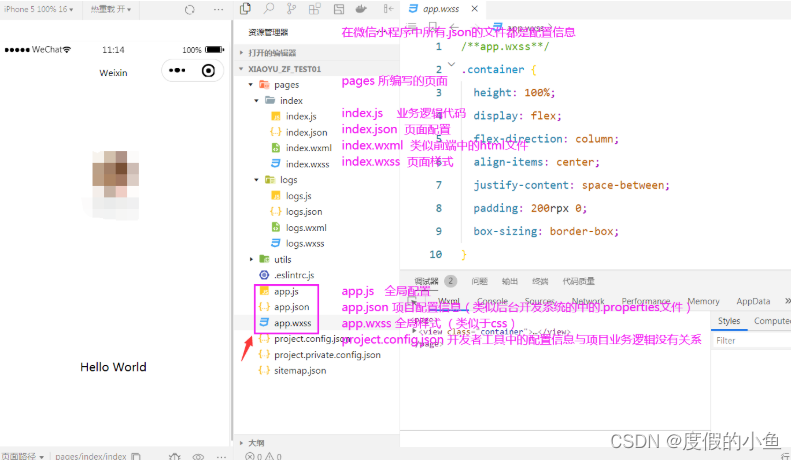Open logs.wxml in file tree

[x=306, y=227]
